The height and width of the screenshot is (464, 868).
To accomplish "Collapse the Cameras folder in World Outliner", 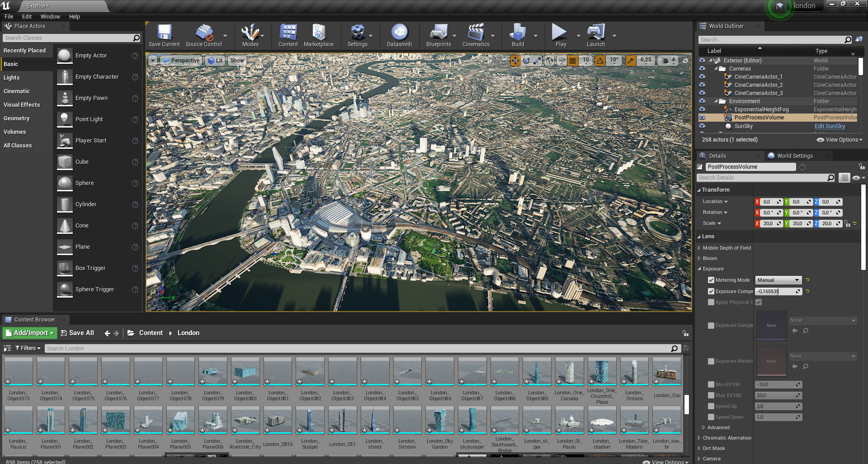I will click(716, 69).
